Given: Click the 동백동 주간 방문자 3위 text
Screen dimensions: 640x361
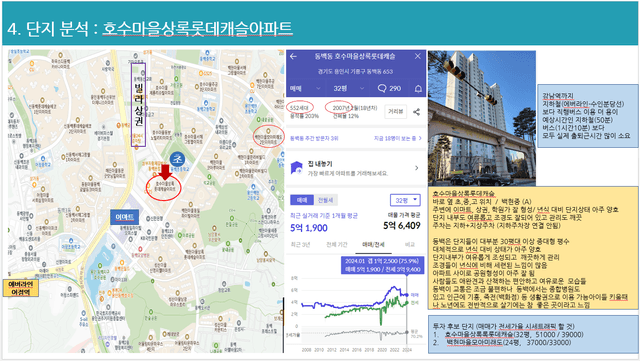Looking at the screenshot, I should click(314, 138).
